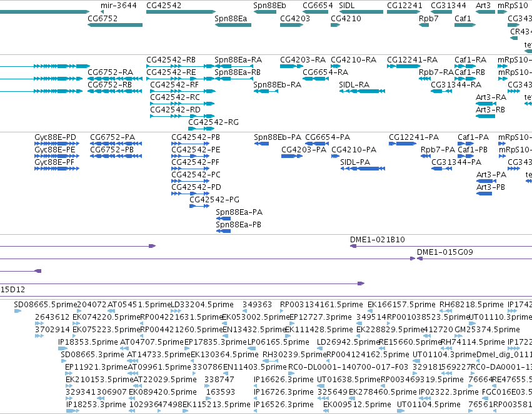This screenshot has width=532, height=414.
Task: Open transcript label Rpb7-RA
Action: (x=436, y=72)
